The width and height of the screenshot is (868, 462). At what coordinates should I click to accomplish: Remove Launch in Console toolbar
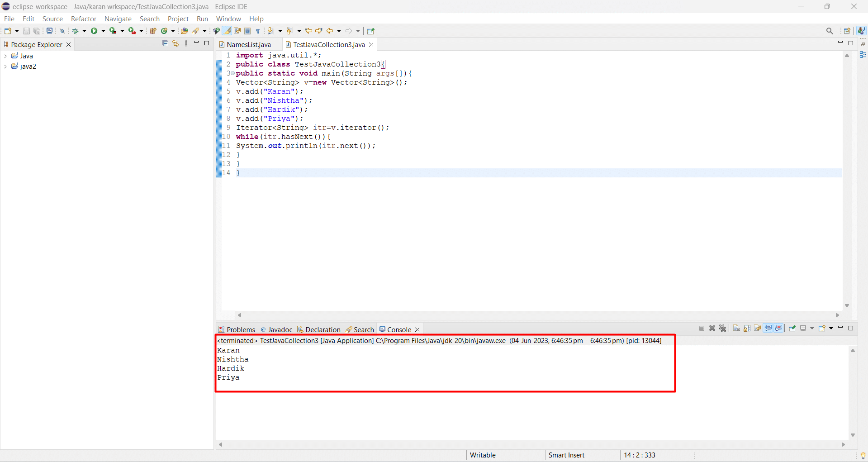pyautogui.click(x=712, y=328)
